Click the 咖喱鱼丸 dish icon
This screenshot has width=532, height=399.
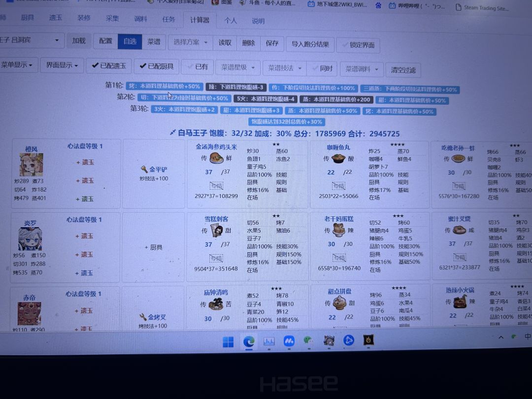338,159
